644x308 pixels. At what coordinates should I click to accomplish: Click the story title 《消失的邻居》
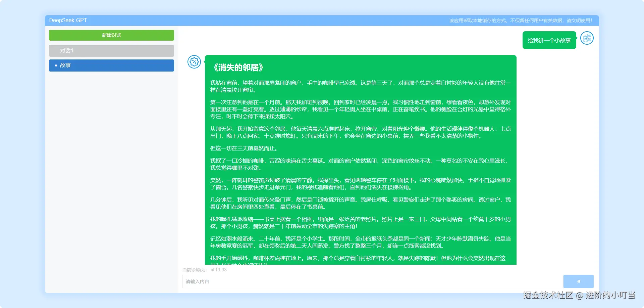tap(237, 68)
